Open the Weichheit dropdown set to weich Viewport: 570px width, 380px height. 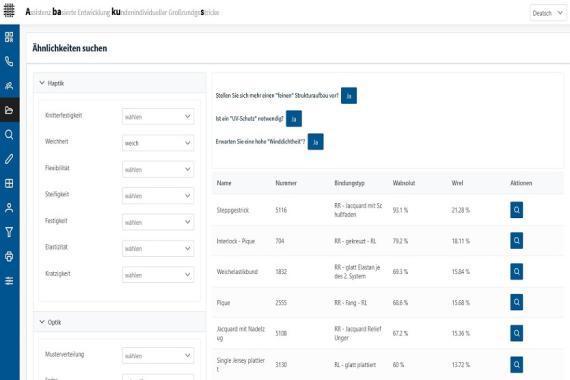coord(158,143)
